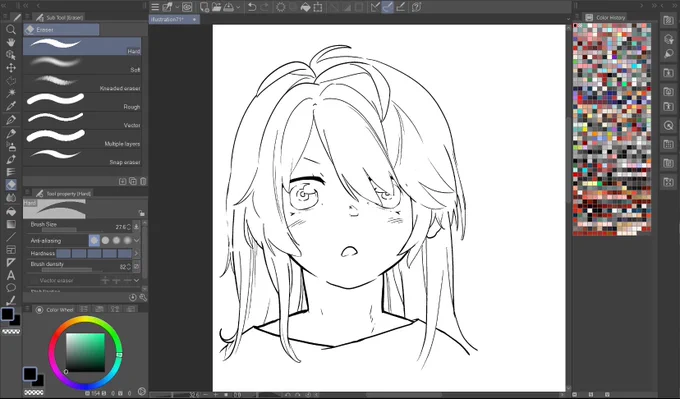Select the Zoom magnifier tool

(11, 29)
